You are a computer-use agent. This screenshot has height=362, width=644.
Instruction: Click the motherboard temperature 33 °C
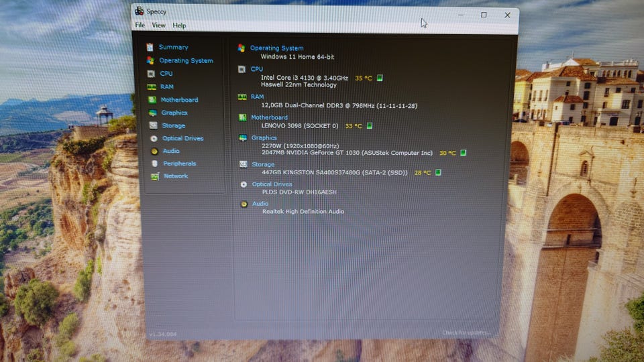354,126
